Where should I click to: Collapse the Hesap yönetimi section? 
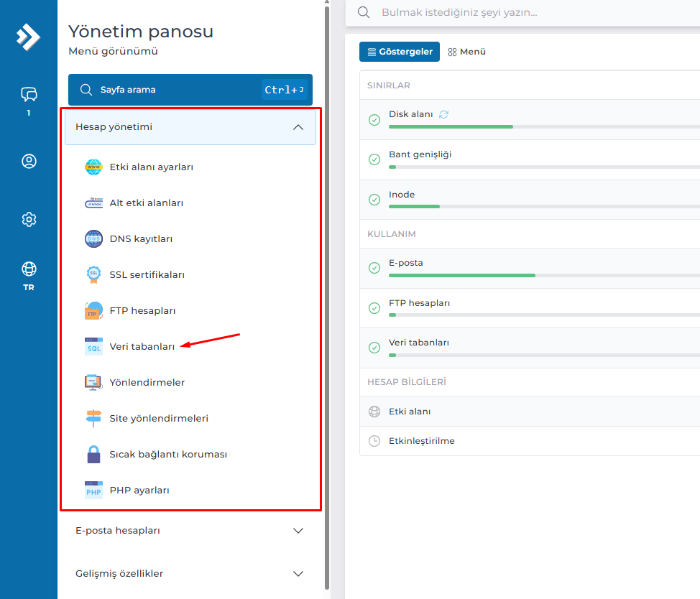(190, 127)
